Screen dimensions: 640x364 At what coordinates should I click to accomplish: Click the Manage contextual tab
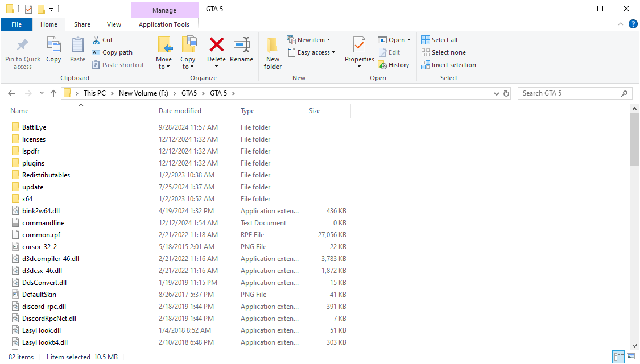tap(164, 10)
